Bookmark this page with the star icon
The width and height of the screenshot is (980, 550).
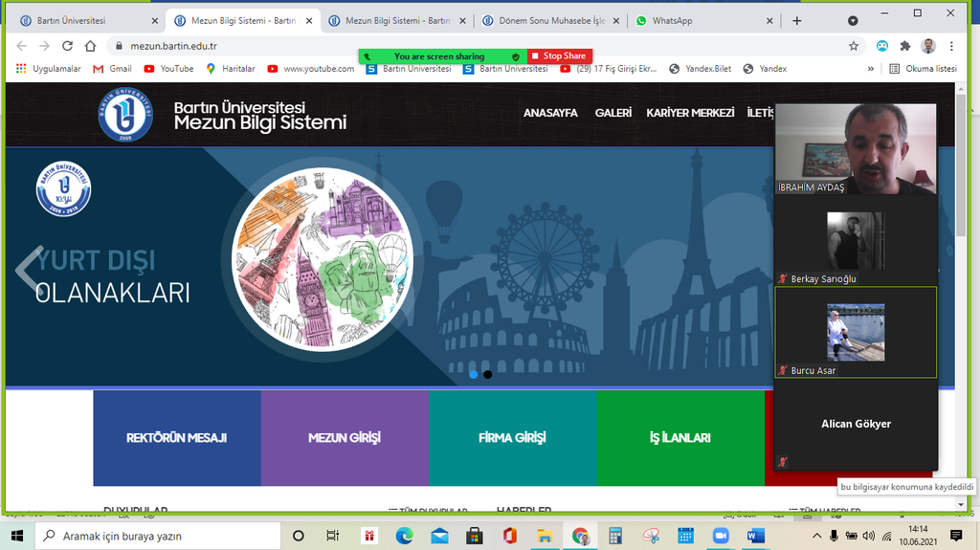pyautogui.click(x=853, y=45)
